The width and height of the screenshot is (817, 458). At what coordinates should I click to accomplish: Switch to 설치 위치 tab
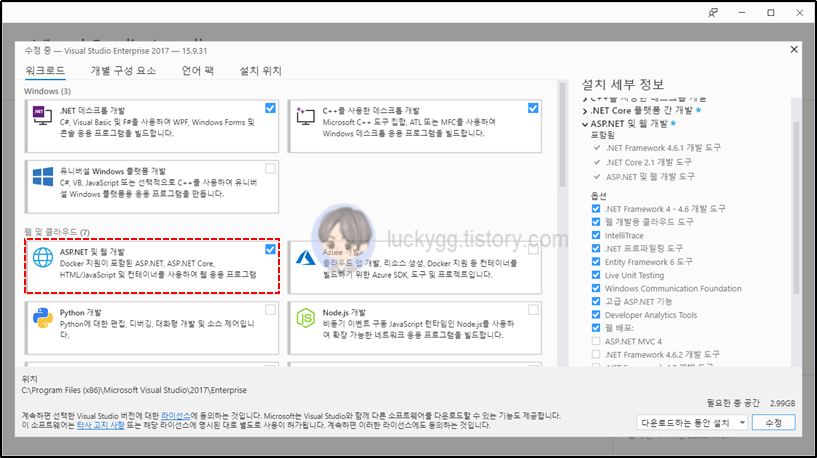point(260,70)
